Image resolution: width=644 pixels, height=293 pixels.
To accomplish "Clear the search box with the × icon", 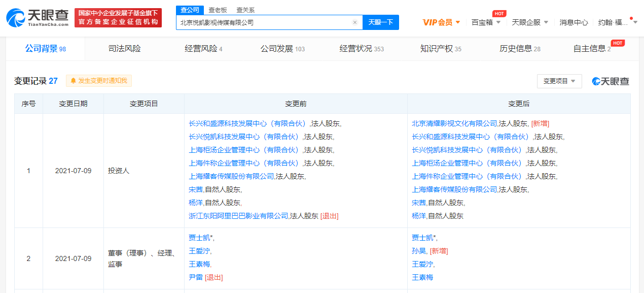I will pos(354,22).
